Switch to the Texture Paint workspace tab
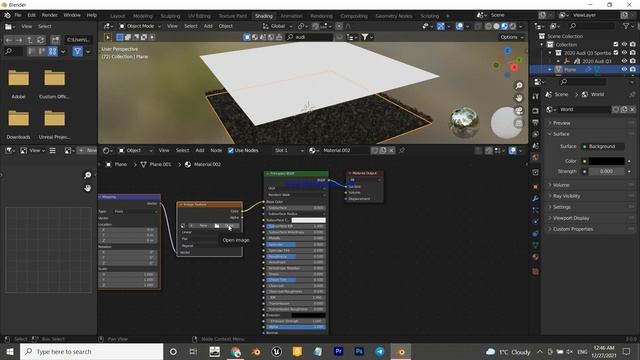 click(233, 16)
